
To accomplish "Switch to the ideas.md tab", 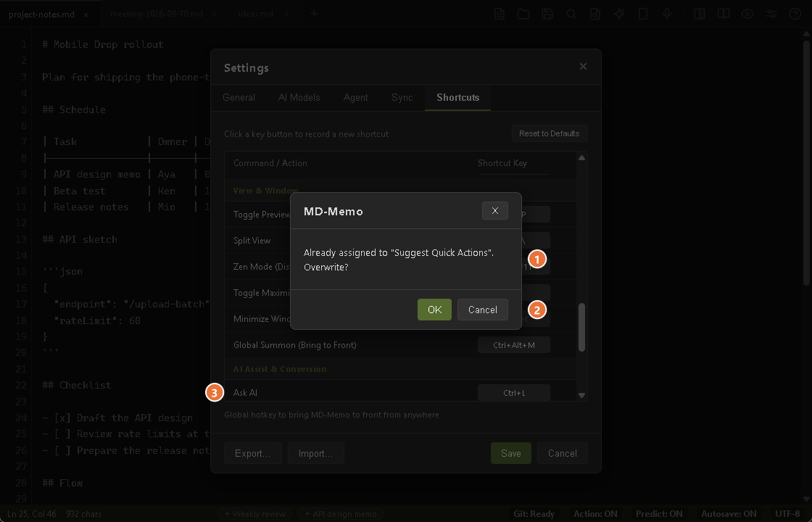I will pyautogui.click(x=256, y=14).
